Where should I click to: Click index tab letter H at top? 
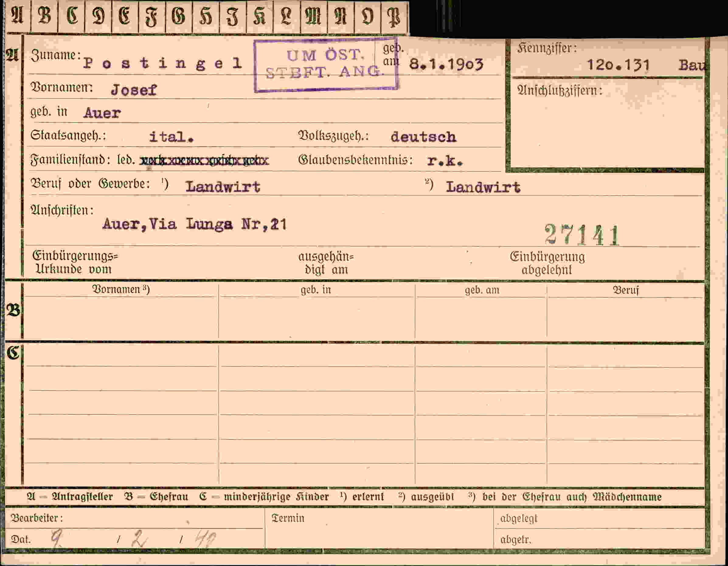point(206,17)
